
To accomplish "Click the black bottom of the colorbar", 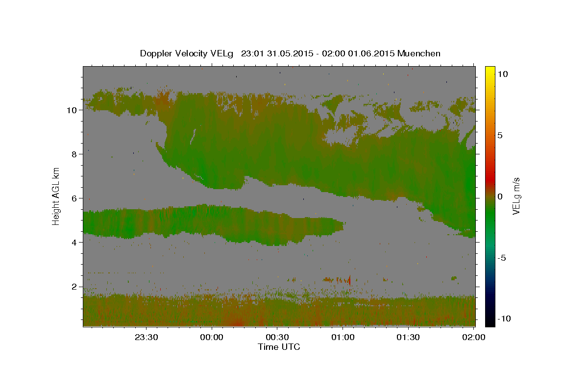I will click(490, 321).
